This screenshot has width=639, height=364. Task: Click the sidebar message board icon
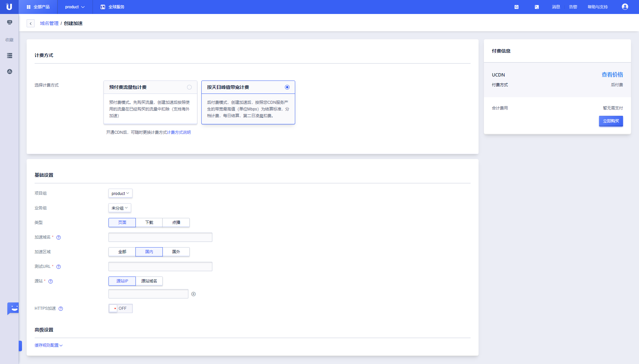click(10, 22)
